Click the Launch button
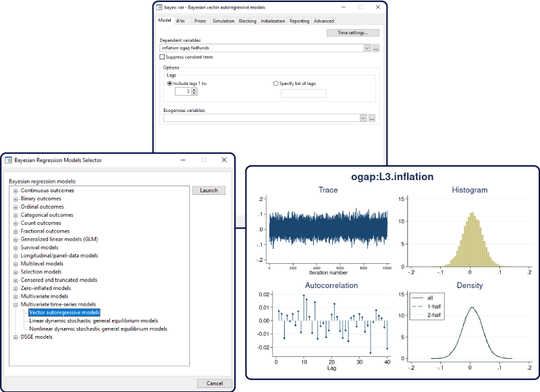Screen dimensions: 540x392 pyautogui.click(x=209, y=190)
